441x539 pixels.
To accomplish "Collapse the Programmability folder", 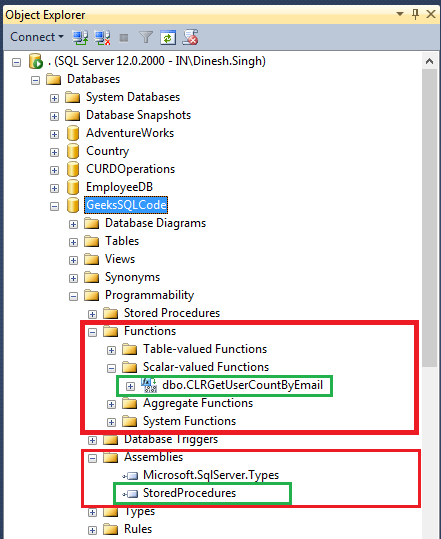I will point(73,297).
